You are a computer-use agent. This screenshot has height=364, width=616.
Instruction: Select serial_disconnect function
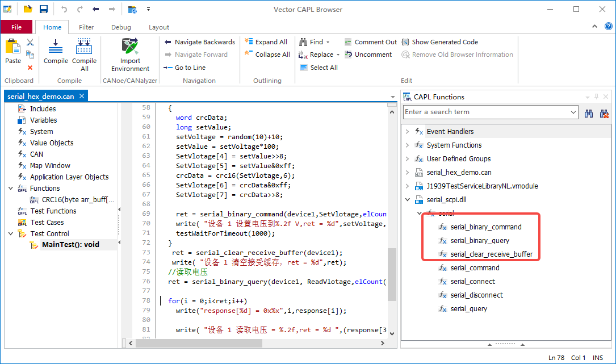point(476,295)
